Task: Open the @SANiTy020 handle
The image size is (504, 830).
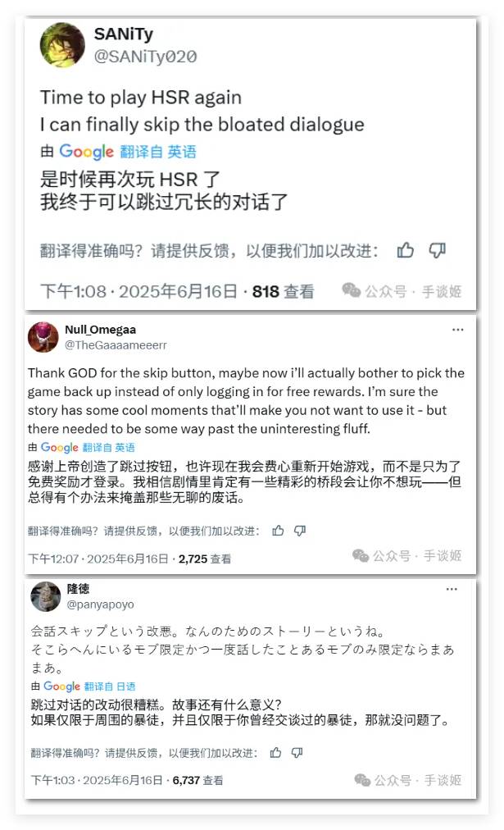Action: [145, 57]
